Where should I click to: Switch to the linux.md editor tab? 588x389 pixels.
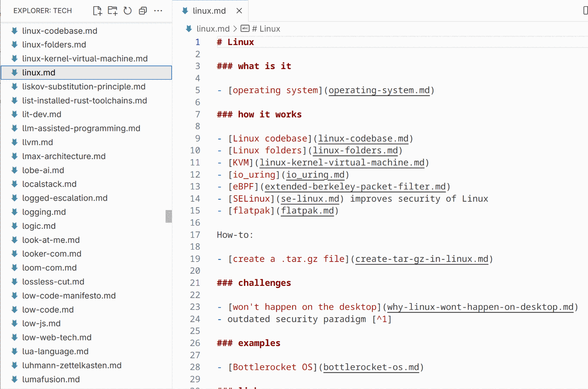tap(210, 11)
